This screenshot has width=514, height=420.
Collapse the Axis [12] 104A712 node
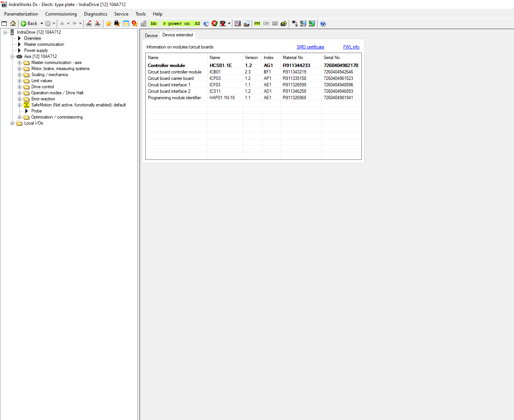pyautogui.click(x=12, y=56)
